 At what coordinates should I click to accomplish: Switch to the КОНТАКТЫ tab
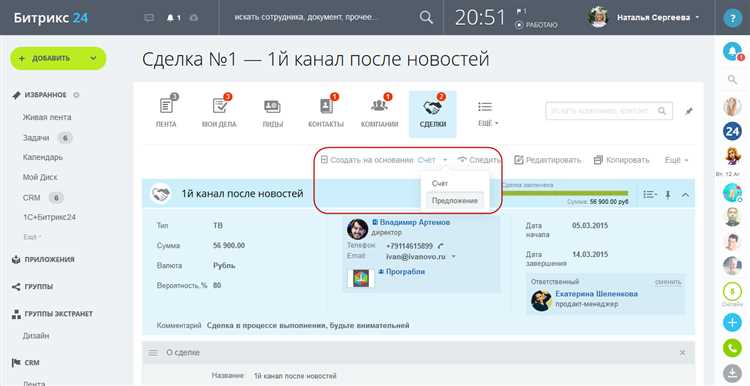coord(326,113)
